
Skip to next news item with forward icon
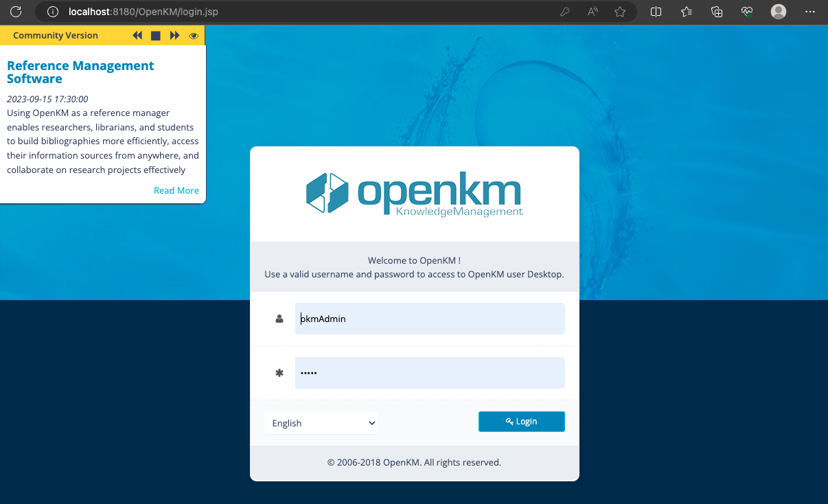click(x=174, y=36)
